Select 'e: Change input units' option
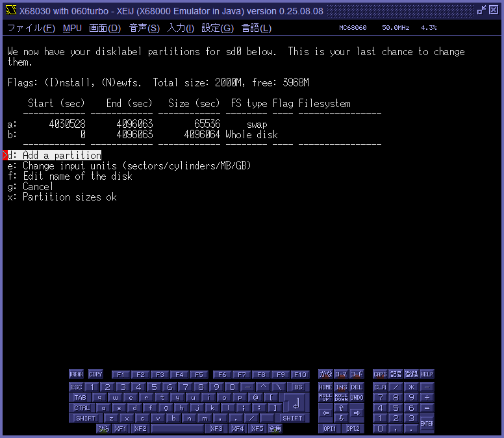This screenshot has height=438, width=504. click(129, 165)
